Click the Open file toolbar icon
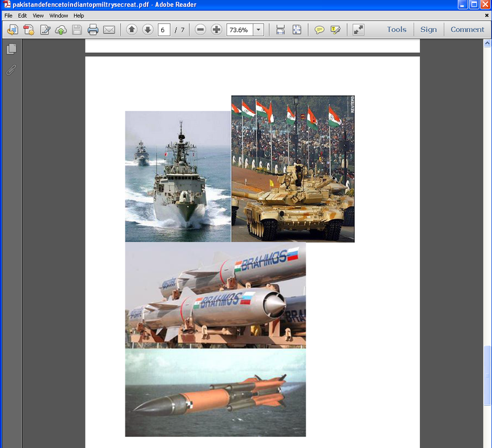Viewport: 492px width, 448px height. click(x=12, y=29)
